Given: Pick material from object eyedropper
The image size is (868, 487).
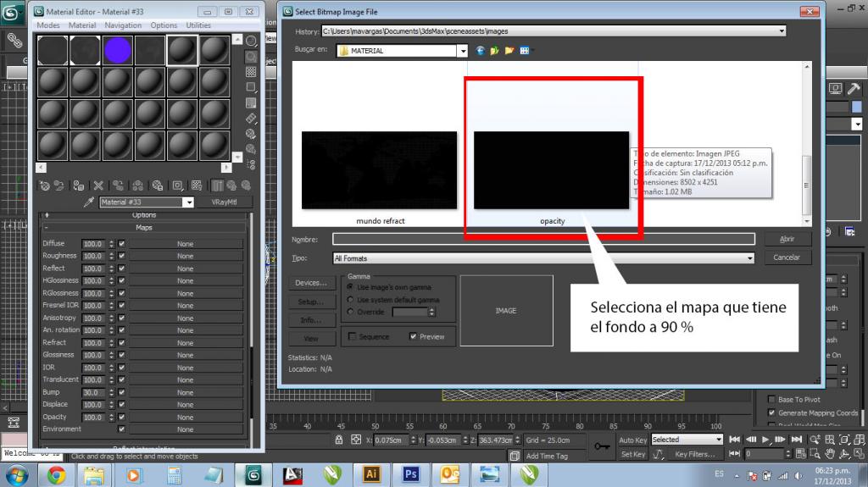Looking at the screenshot, I should pos(88,202).
